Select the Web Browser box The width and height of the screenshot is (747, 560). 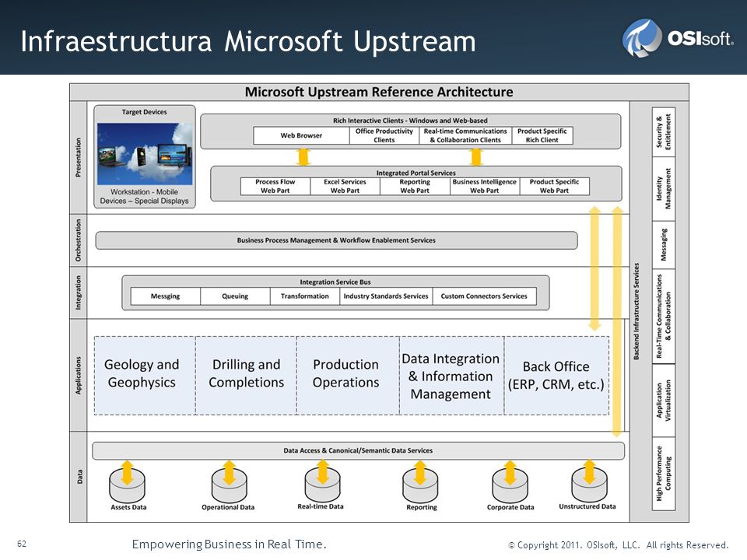click(301, 135)
